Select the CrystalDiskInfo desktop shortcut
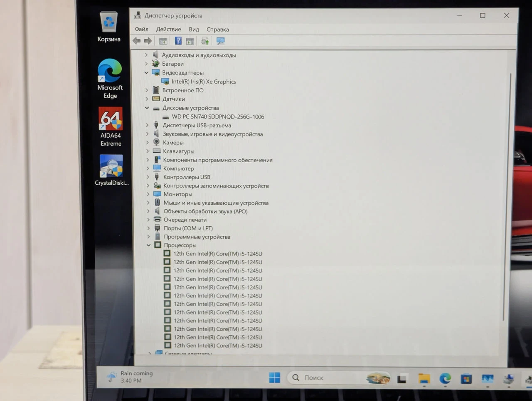This screenshot has height=401, width=532. pos(111,171)
